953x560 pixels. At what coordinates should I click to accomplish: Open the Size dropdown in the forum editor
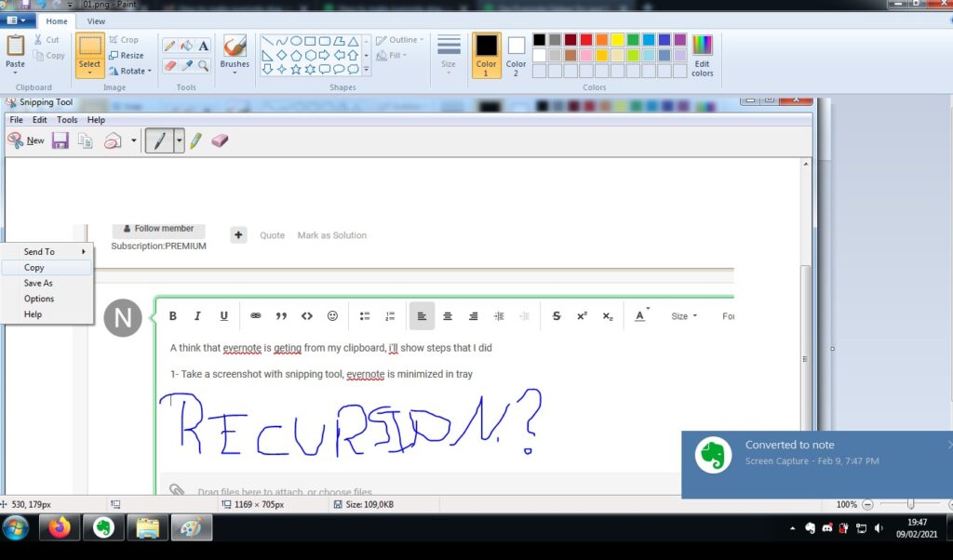(684, 316)
